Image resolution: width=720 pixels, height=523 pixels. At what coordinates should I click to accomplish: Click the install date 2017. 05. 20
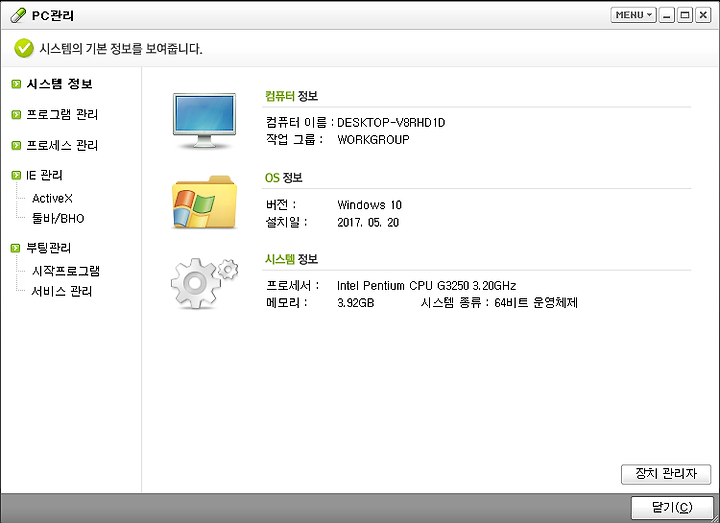[x=368, y=223]
